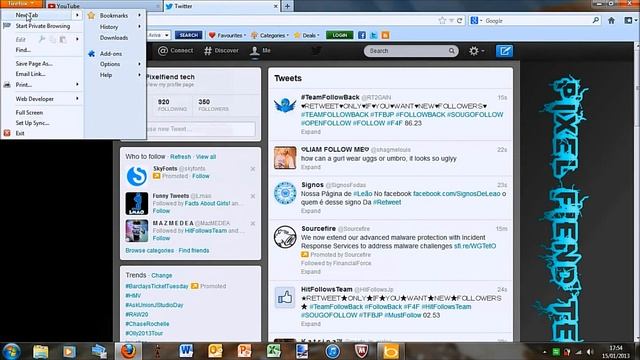This screenshot has height=360, width=640.
Task: Expand the Sourcefire tweet
Action: 311,271
